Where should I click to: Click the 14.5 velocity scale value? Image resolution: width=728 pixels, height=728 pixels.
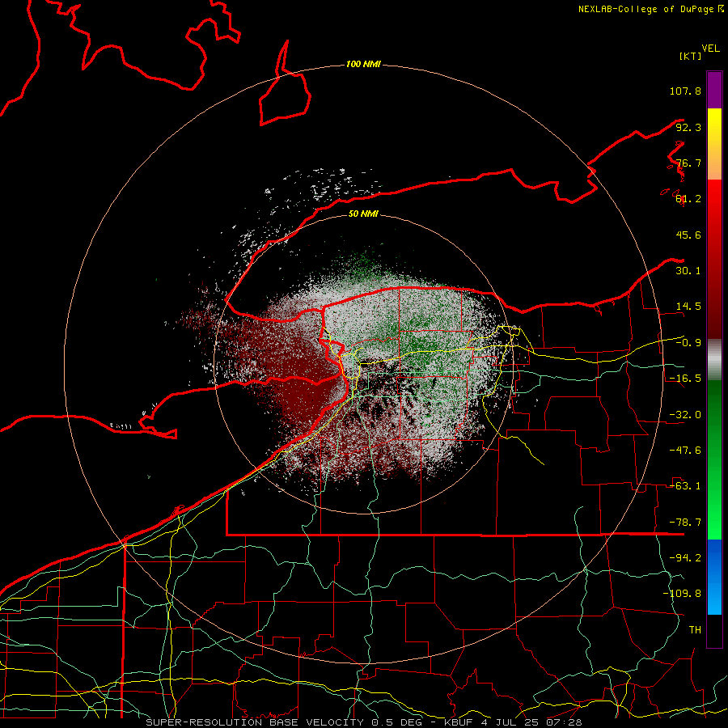(688, 307)
